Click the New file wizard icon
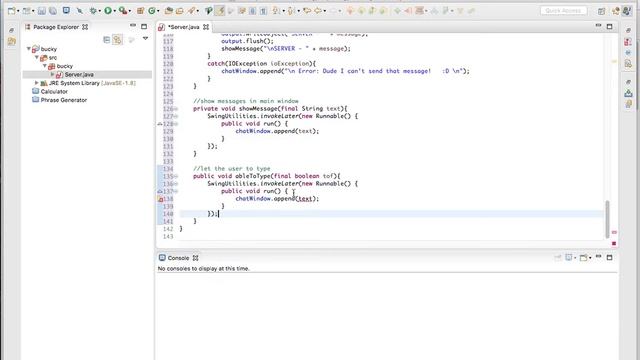This screenshot has width=640, height=360. pos(11,11)
